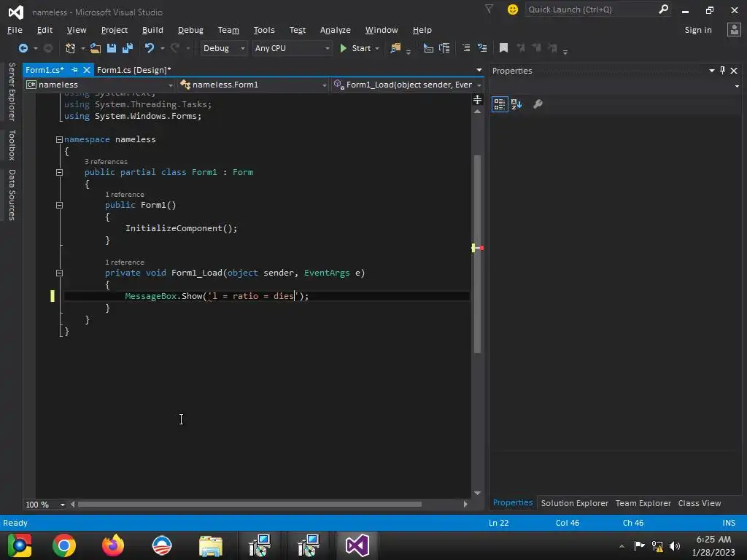
Task: Open File Explorer from the taskbar
Action: coord(211,545)
